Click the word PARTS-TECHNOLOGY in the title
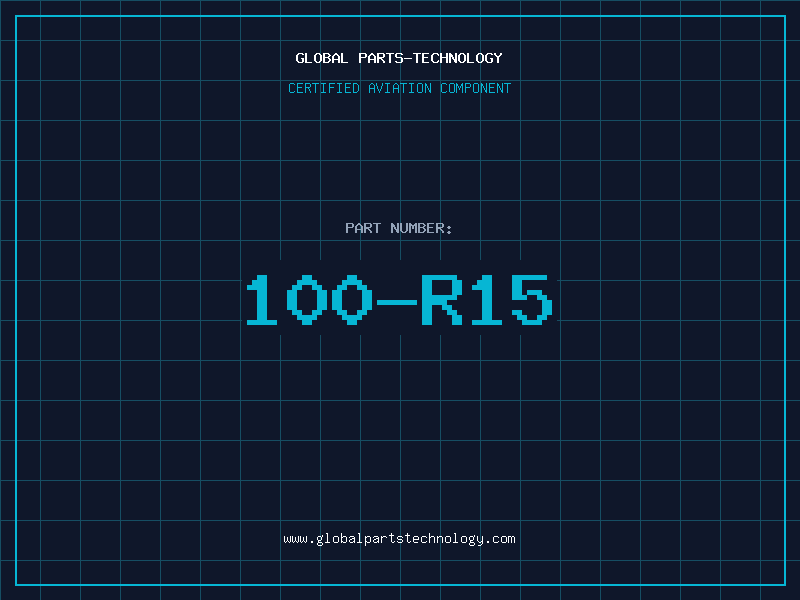Viewport: 800px width, 600px height. tap(430, 58)
